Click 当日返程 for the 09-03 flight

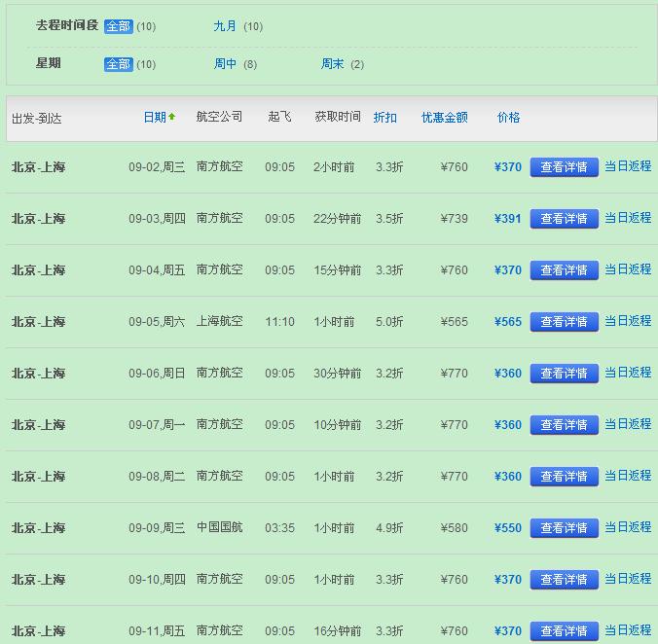point(628,218)
